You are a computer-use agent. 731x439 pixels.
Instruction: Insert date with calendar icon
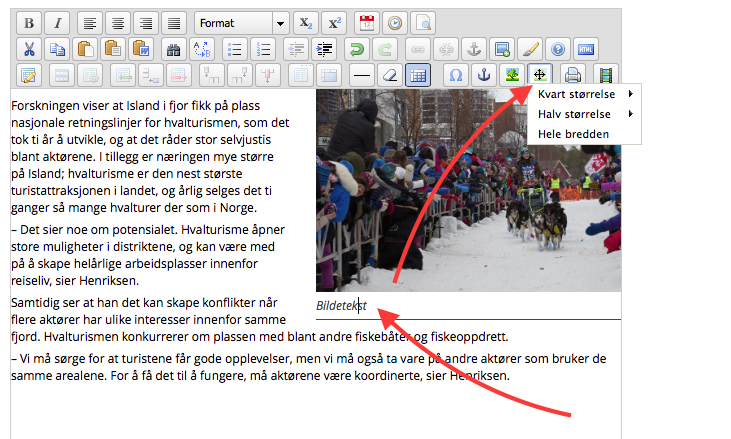[x=366, y=22]
